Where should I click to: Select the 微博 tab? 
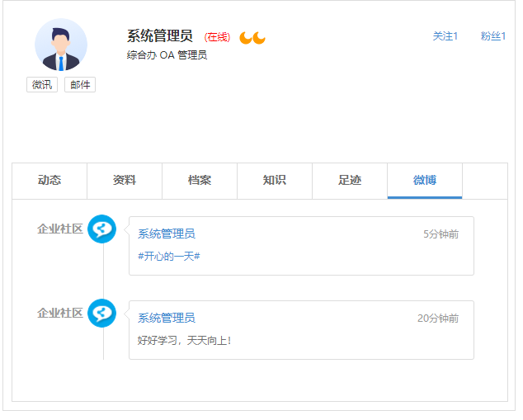point(425,181)
